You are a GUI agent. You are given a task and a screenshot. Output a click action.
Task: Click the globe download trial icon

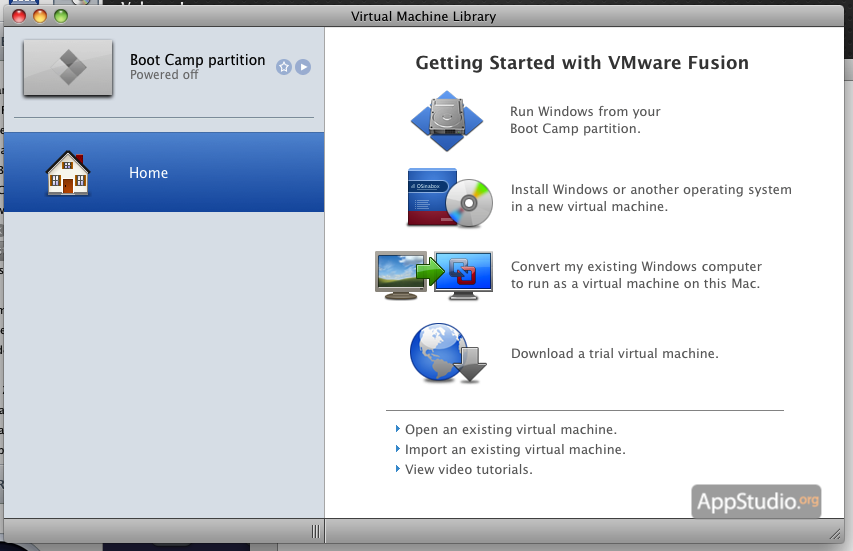tap(447, 353)
